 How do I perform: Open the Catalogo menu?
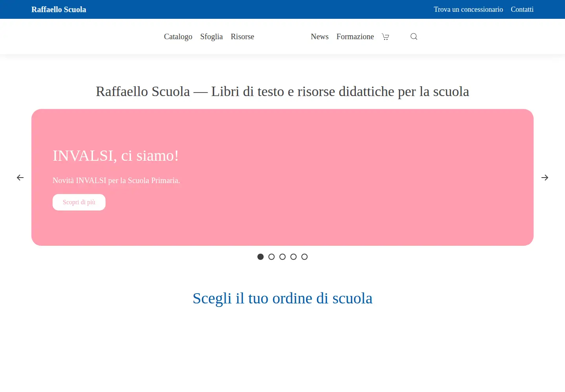click(x=178, y=36)
